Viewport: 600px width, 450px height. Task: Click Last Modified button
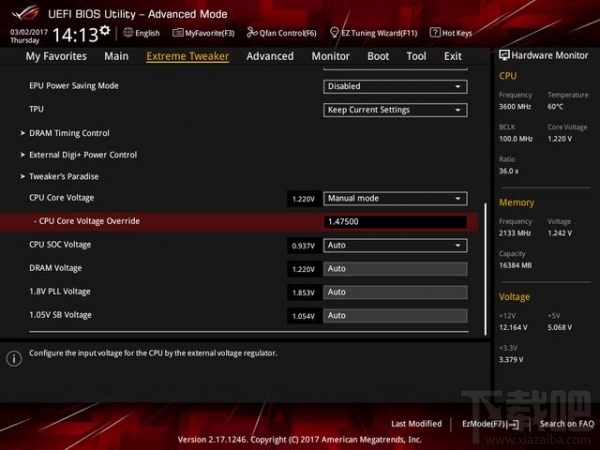[416, 424]
